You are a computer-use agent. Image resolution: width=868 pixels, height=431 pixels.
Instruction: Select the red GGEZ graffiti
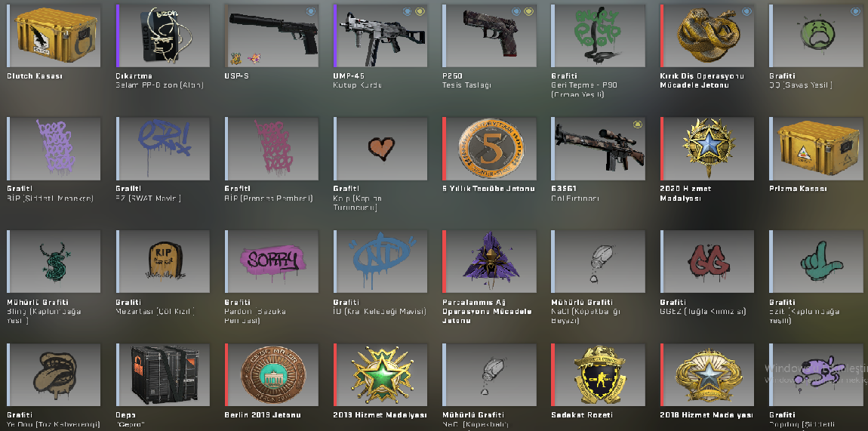pyautogui.click(x=707, y=262)
